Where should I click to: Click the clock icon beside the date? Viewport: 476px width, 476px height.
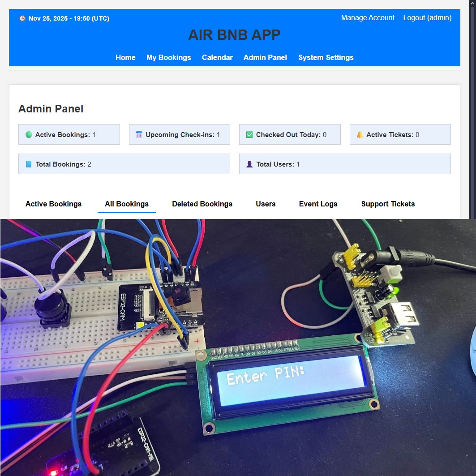pyautogui.click(x=22, y=18)
